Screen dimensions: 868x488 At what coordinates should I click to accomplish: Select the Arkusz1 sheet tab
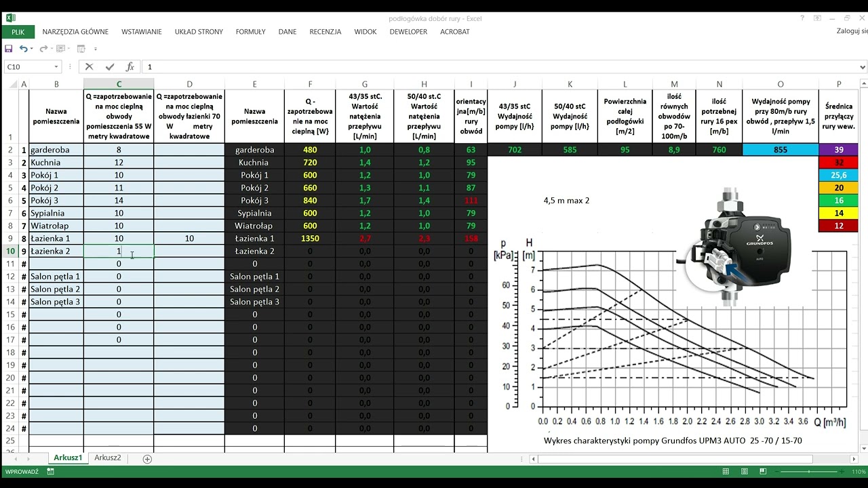pos(68,458)
